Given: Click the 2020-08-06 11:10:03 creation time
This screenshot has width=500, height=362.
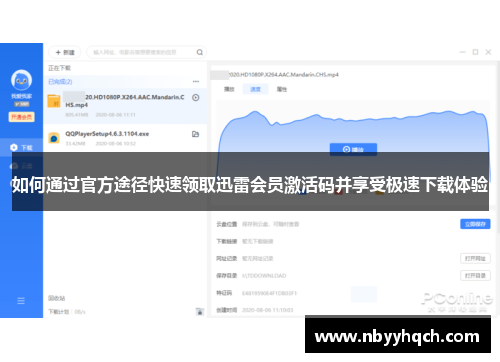Looking at the screenshot, I should (x=268, y=310).
